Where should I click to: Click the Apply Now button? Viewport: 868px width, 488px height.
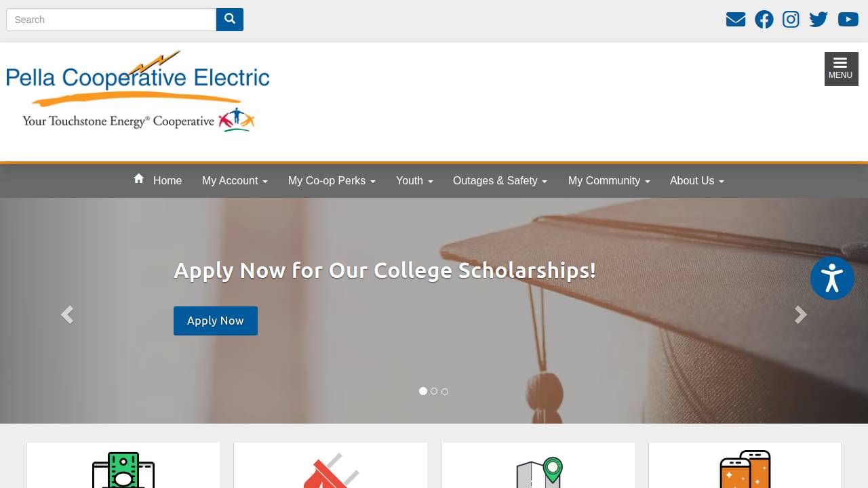click(x=215, y=321)
